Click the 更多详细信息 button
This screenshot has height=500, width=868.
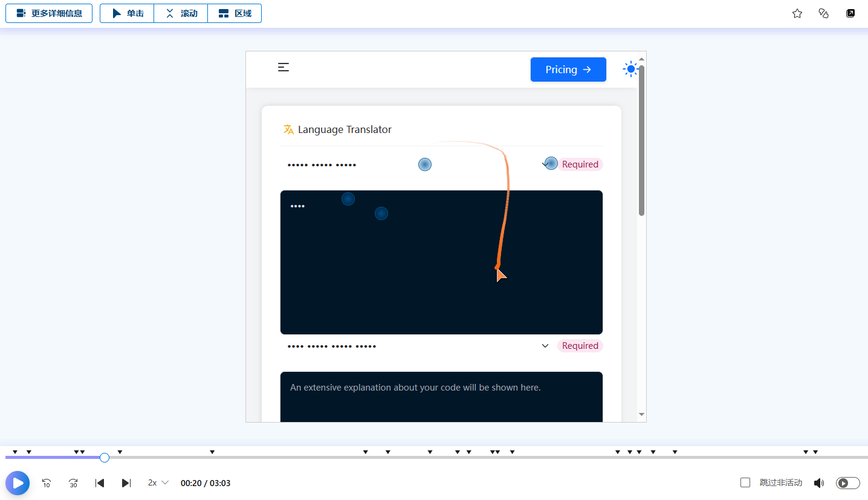49,13
